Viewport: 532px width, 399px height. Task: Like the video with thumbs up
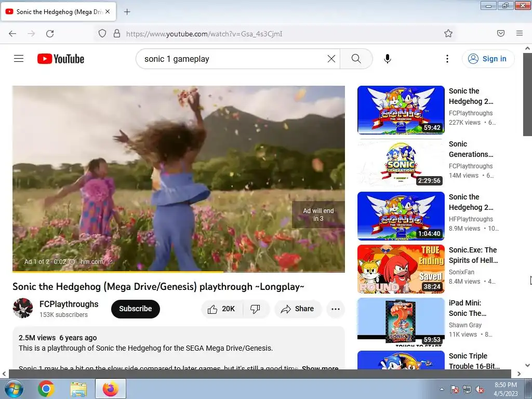[x=221, y=309]
